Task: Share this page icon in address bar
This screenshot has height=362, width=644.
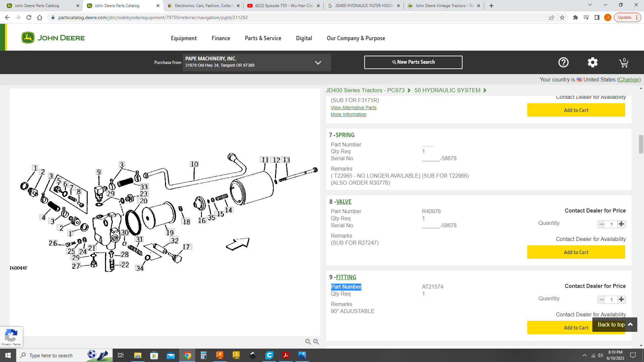Action: click(x=551, y=17)
